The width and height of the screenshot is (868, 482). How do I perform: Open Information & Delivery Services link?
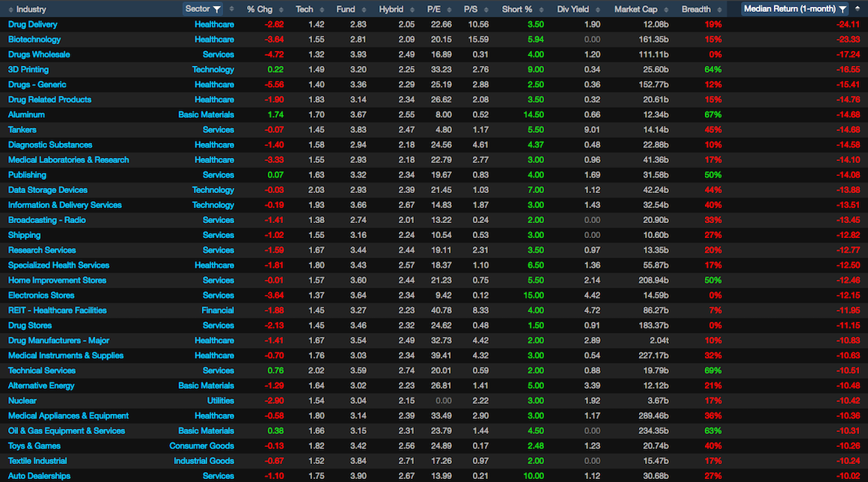65,205
